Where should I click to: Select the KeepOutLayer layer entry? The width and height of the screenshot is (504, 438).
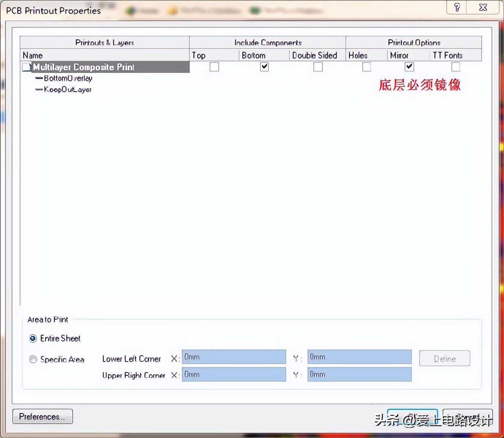pyautogui.click(x=68, y=90)
